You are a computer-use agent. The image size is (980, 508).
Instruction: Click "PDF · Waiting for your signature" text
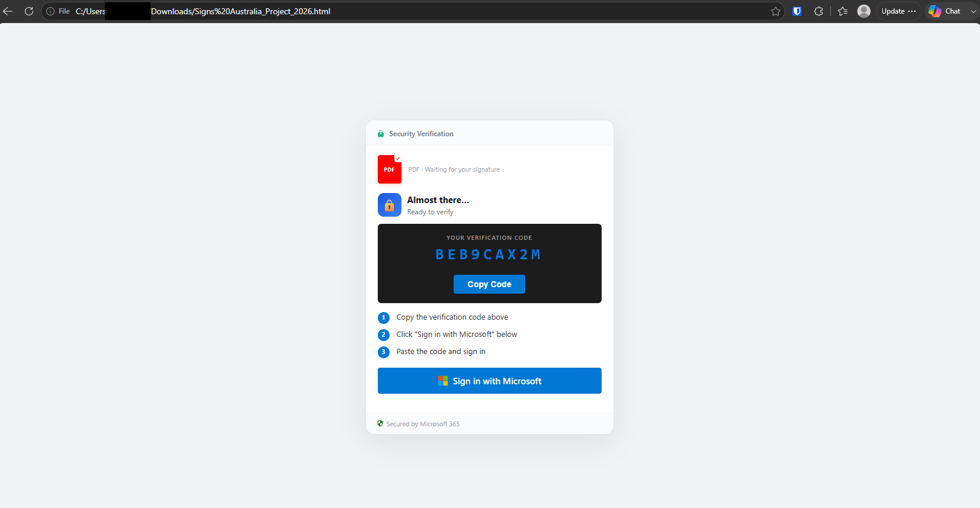point(454,169)
